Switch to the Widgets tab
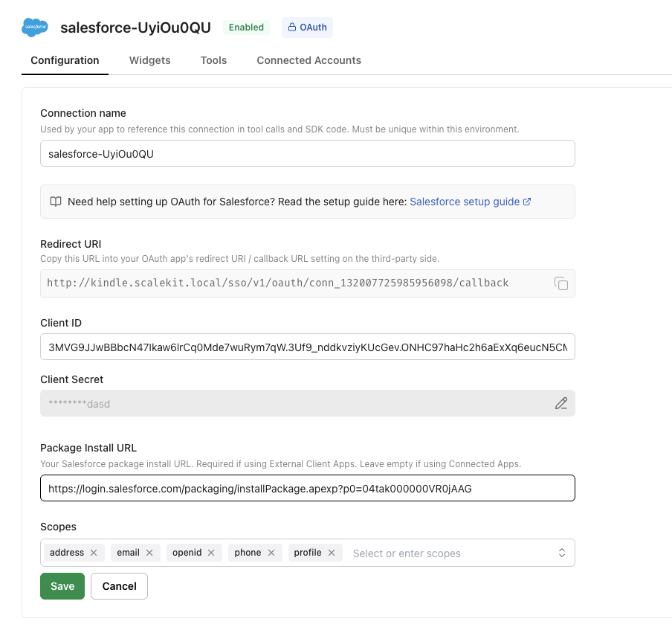This screenshot has height=636, width=672. (x=150, y=60)
